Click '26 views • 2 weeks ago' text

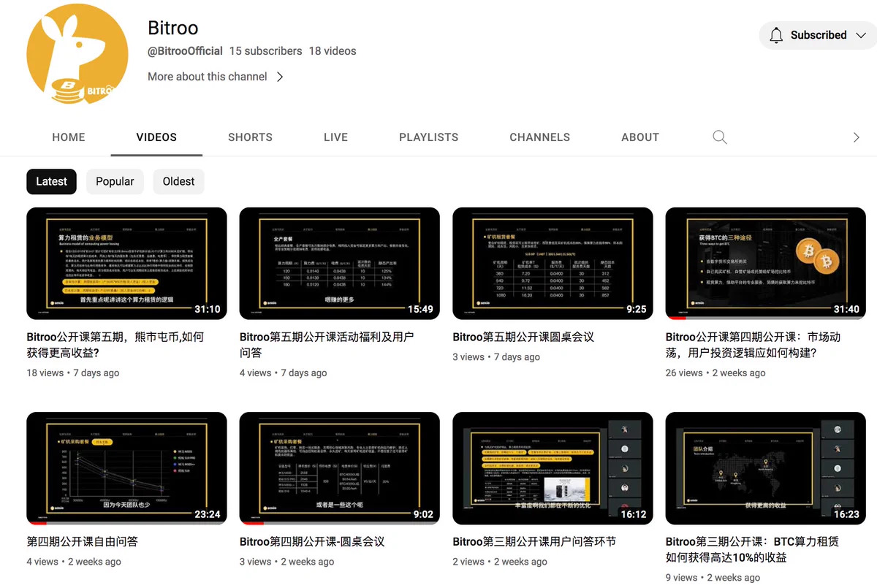click(x=715, y=373)
